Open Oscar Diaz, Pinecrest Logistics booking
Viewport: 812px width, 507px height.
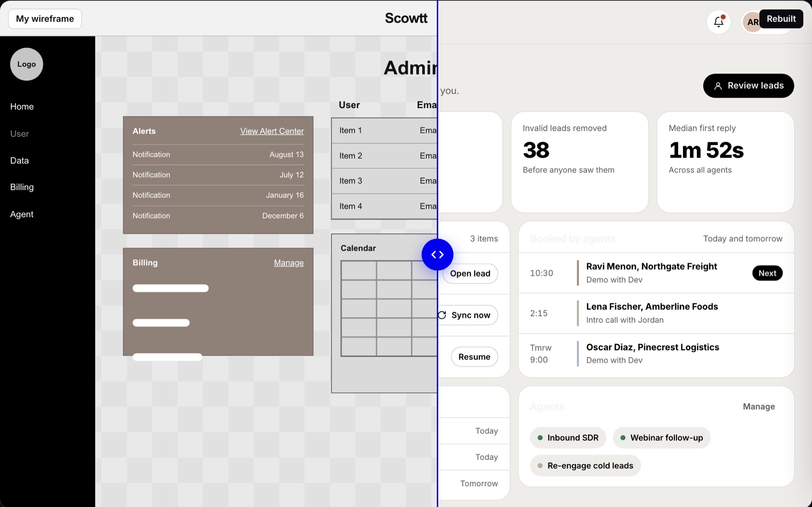(656, 353)
